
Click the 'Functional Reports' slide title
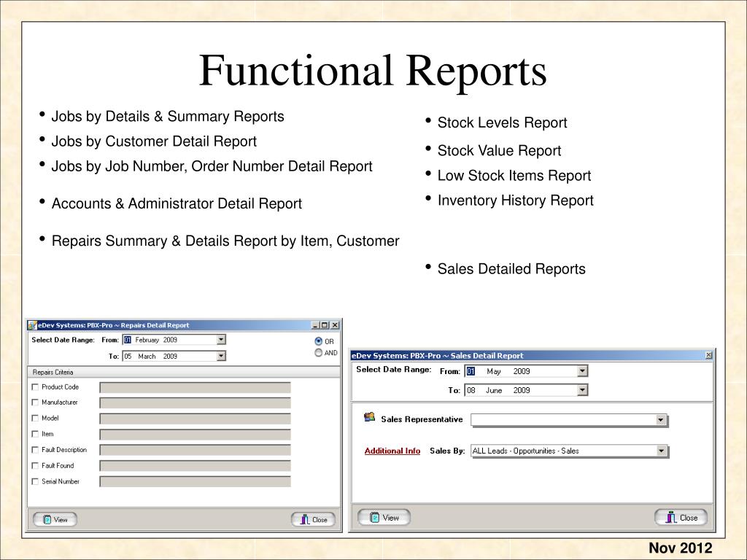[x=373, y=71]
